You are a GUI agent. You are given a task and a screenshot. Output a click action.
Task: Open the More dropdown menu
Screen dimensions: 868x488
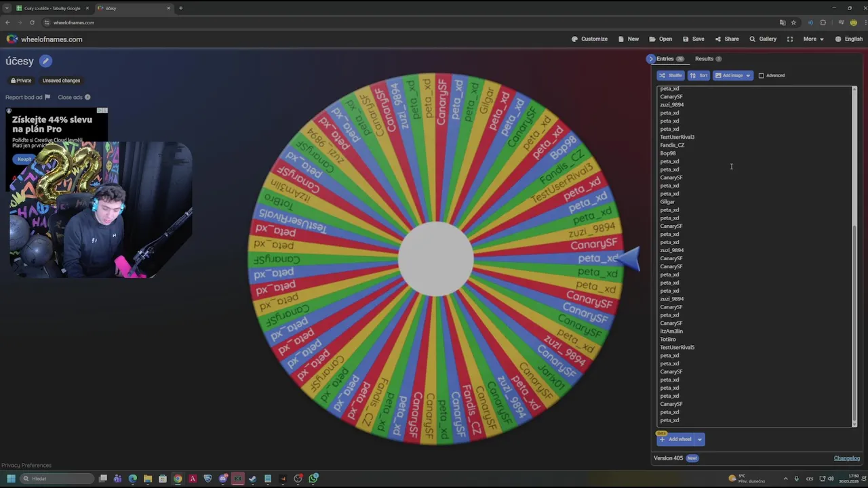pyautogui.click(x=813, y=39)
